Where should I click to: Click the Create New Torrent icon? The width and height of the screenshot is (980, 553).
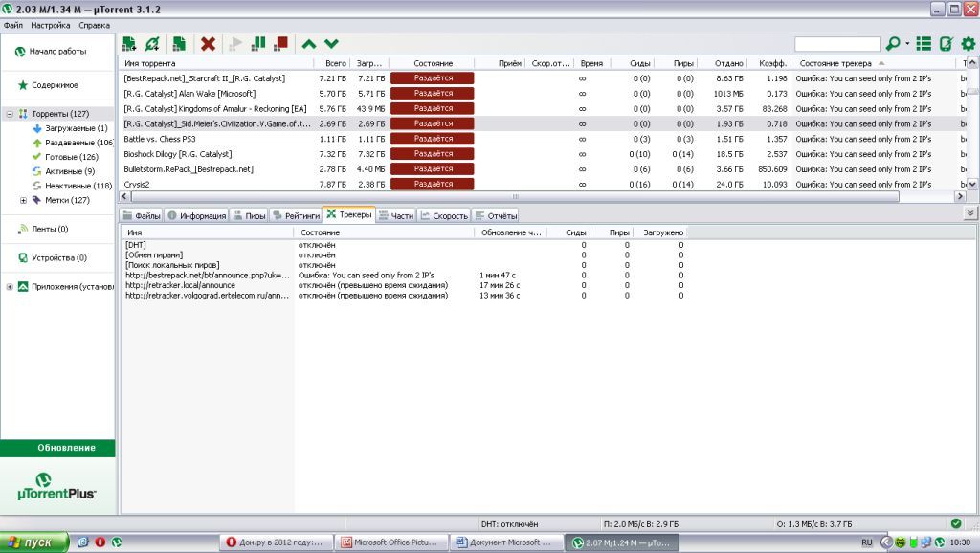coord(179,44)
